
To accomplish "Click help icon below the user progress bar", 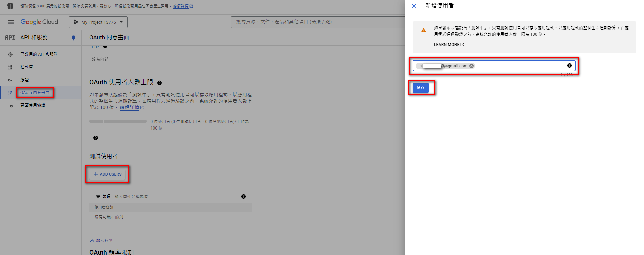I will tap(96, 138).
